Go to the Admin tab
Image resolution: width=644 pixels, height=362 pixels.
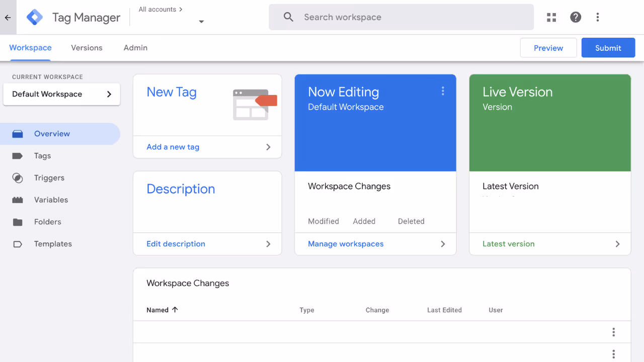[x=135, y=47]
